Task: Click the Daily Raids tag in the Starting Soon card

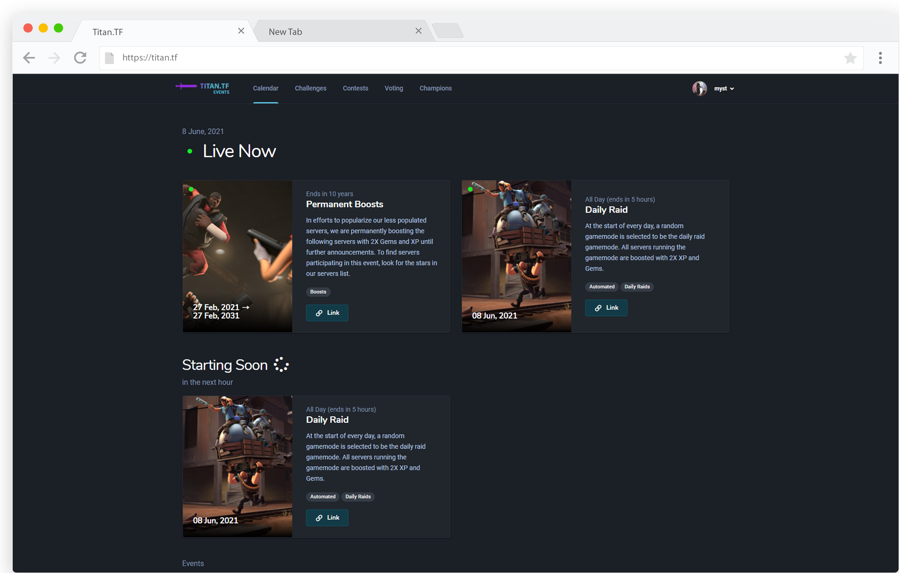Action: 358,497
